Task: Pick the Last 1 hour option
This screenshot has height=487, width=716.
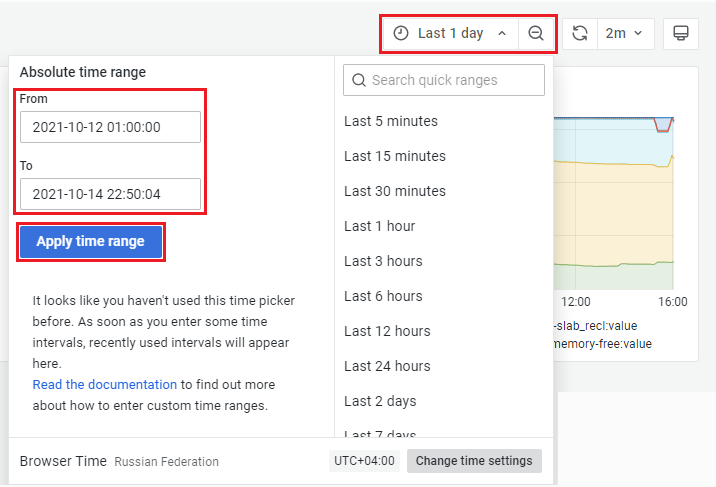Action: point(380,226)
